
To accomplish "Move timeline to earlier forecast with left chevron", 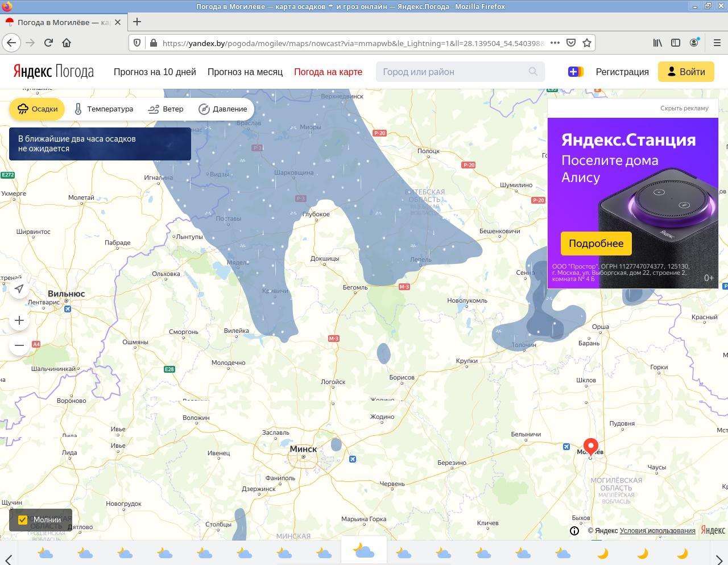I will 9,559.
